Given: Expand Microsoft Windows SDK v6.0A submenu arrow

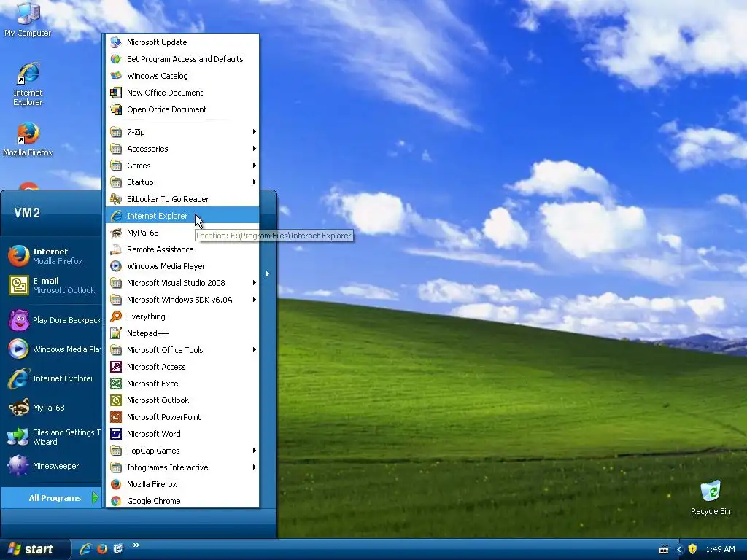Looking at the screenshot, I should pos(255,300).
